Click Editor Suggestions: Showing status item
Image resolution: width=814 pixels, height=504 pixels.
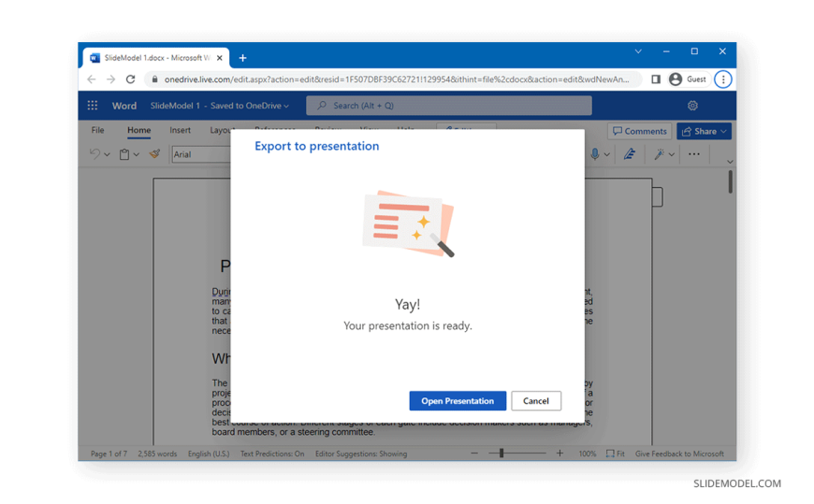(x=361, y=454)
